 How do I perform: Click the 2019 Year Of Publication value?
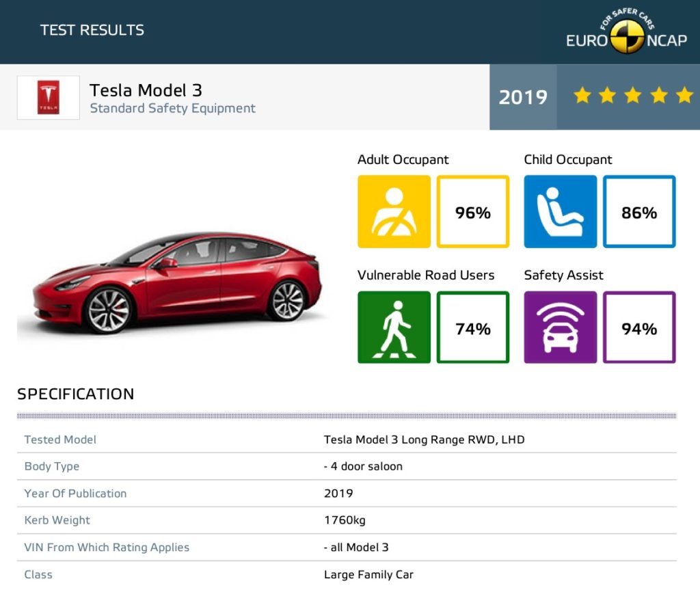[x=338, y=494]
